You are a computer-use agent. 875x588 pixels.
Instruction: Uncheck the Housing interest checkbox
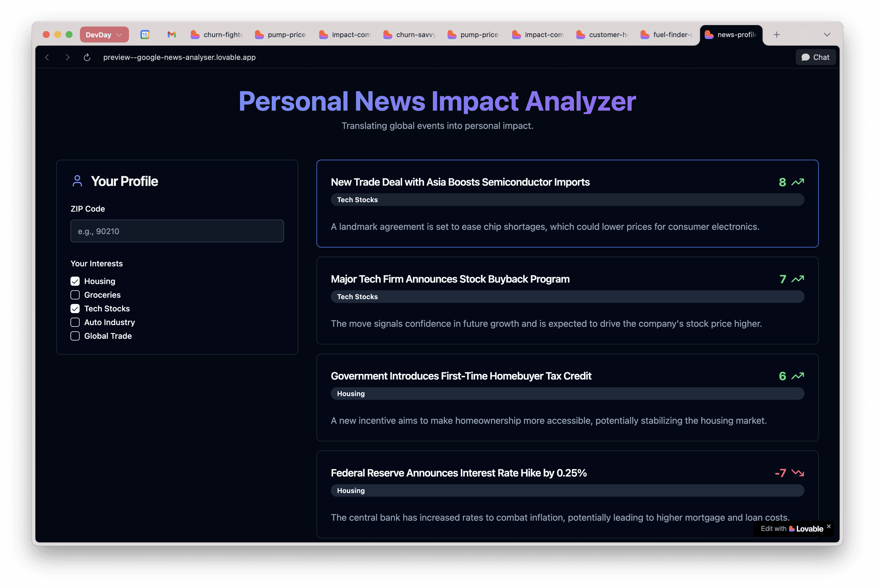75,281
